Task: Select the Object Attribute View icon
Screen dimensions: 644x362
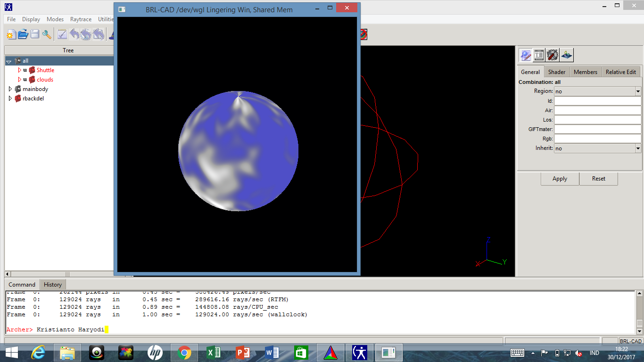Action: [539, 55]
